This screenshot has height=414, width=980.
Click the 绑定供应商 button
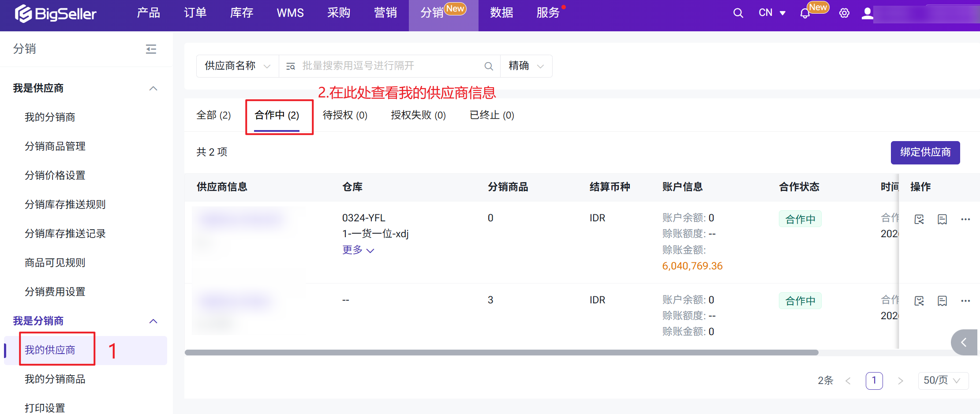[x=925, y=153]
